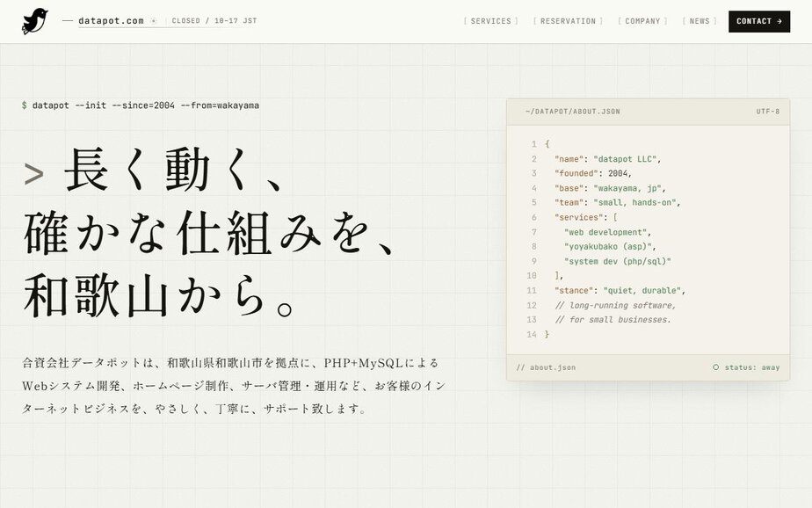Click the heading line 確かな仕組みを、

click(x=210, y=233)
